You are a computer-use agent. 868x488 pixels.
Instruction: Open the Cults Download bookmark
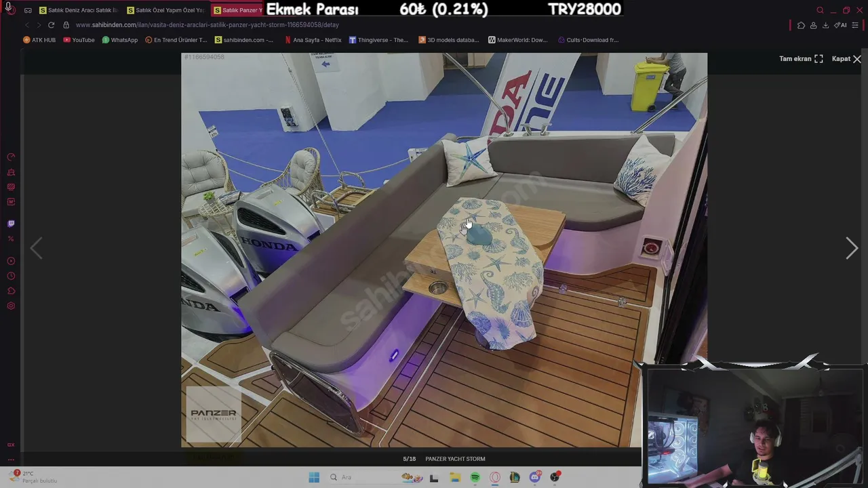coord(588,40)
